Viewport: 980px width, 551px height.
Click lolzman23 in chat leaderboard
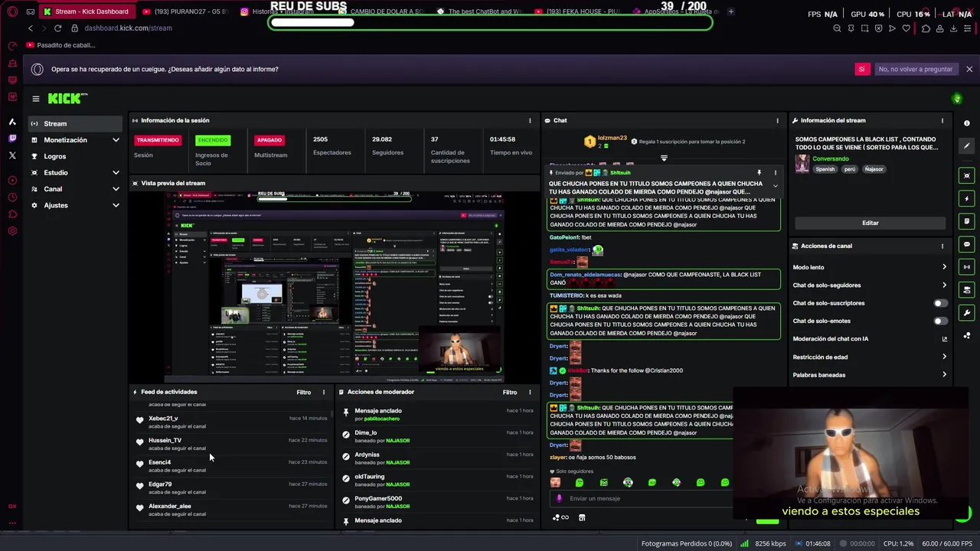tap(612, 139)
